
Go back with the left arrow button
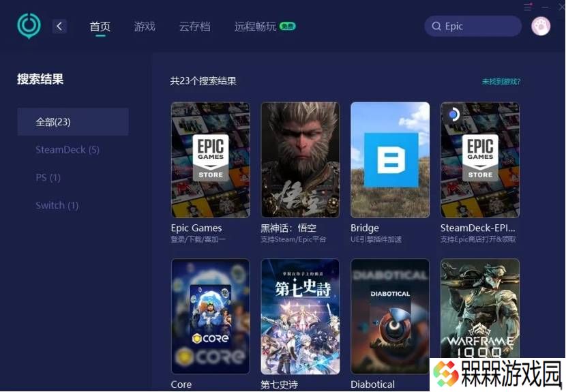(x=59, y=27)
